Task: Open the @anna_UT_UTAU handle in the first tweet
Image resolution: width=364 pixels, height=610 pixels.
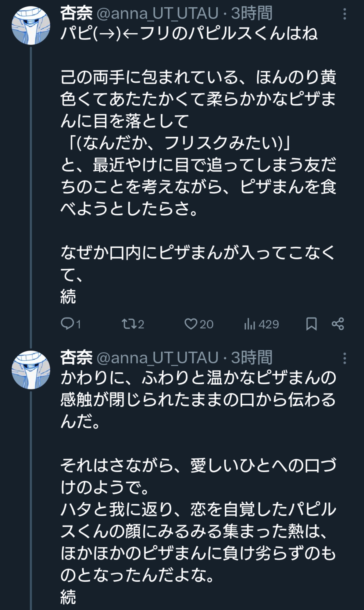Action: [x=157, y=13]
